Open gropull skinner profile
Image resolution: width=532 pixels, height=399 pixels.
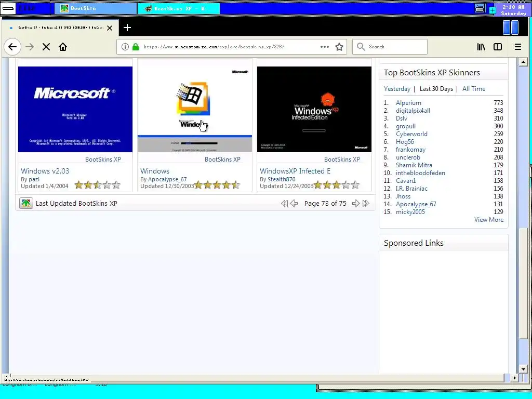tap(406, 126)
